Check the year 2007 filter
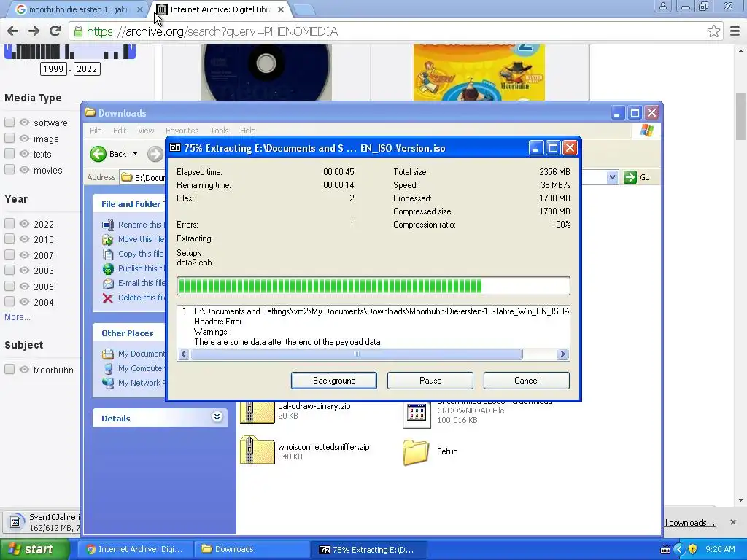 9,254
